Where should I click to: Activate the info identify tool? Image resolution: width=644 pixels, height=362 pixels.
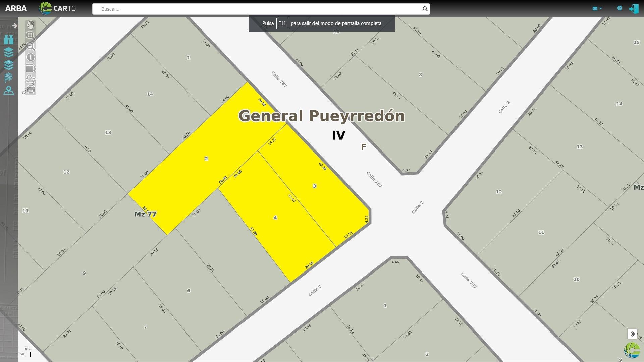pyautogui.click(x=31, y=57)
